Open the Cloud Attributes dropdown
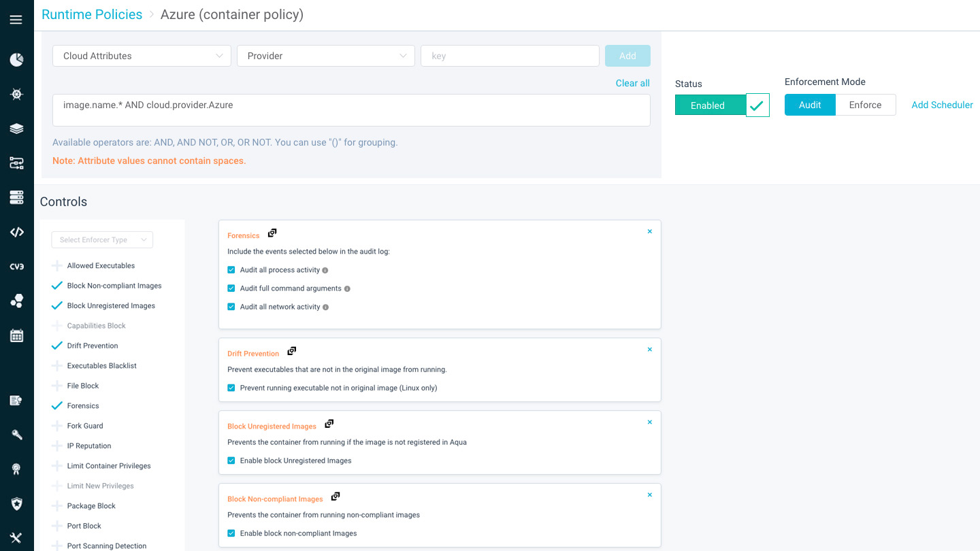 click(x=142, y=56)
